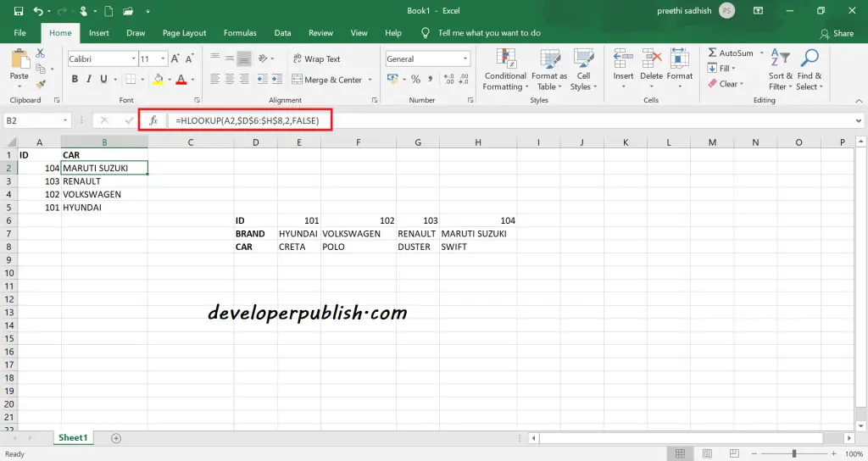The width and height of the screenshot is (868, 461).
Task: Open the font size 11 dropdown
Action: (163, 58)
